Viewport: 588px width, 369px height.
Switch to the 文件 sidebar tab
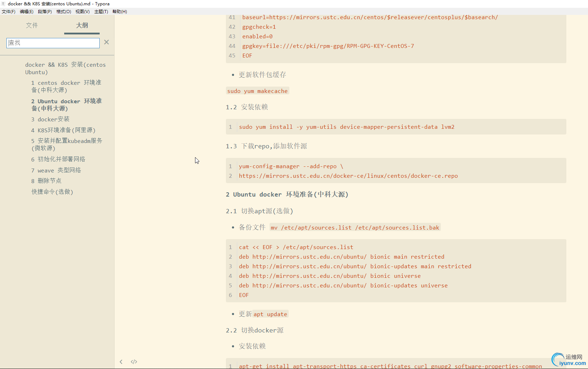[32, 25]
